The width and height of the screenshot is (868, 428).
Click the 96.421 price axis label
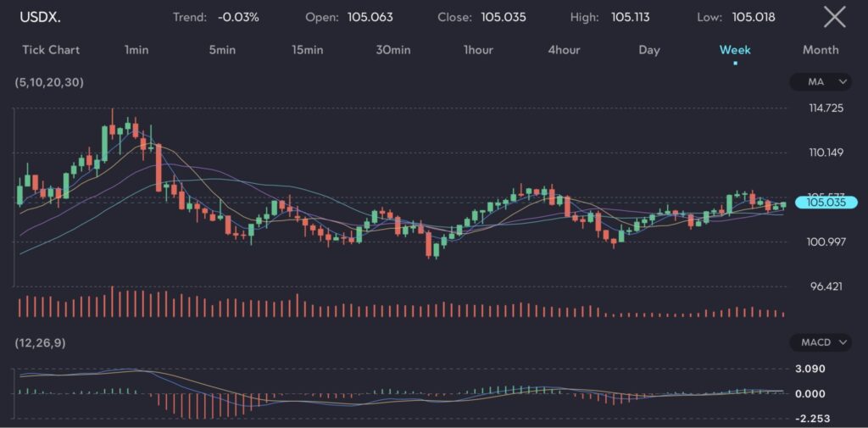(x=826, y=286)
